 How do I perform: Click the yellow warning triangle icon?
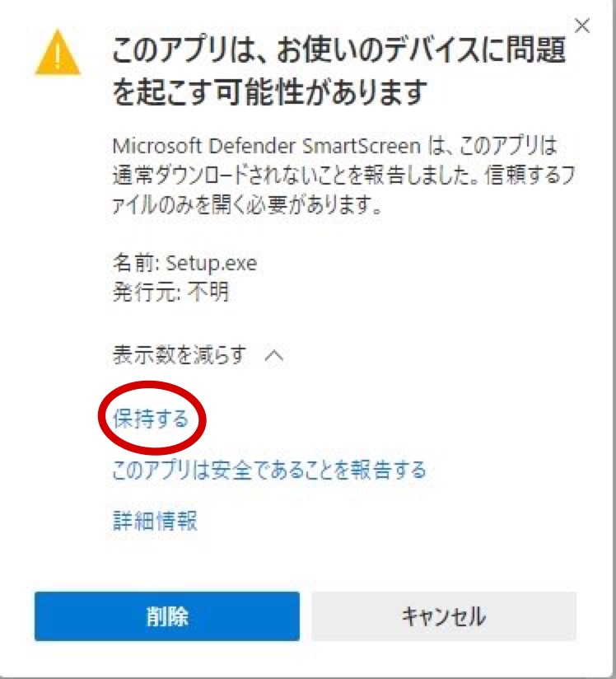point(58,53)
